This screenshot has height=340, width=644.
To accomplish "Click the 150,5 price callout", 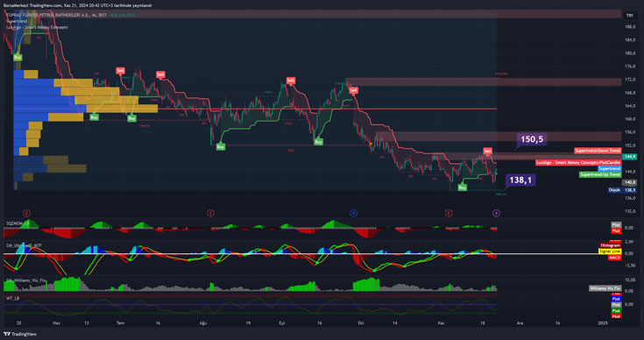I will coord(532,139).
